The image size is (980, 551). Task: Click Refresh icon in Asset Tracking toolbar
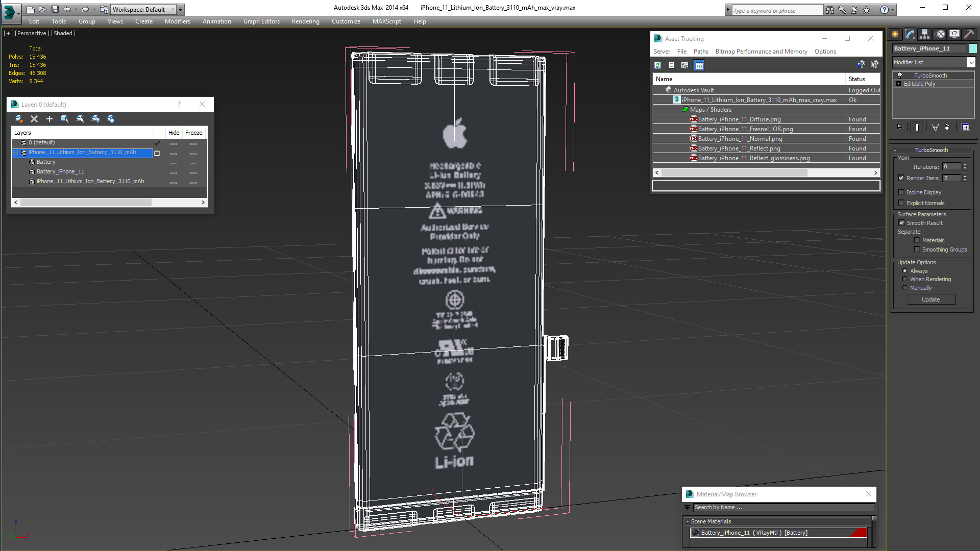click(657, 65)
